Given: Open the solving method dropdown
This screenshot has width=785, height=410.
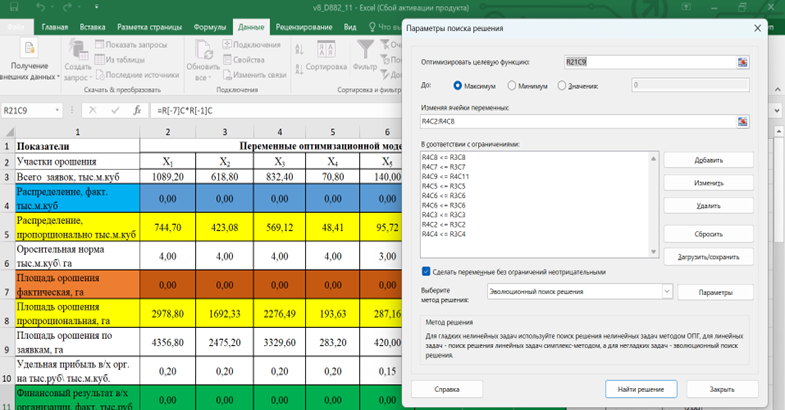Looking at the screenshot, I should [667, 292].
